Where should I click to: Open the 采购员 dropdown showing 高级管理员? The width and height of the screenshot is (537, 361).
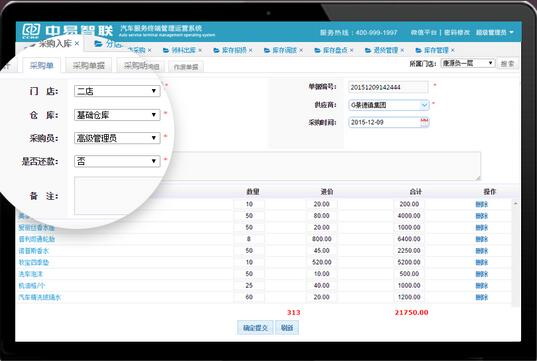[117, 138]
